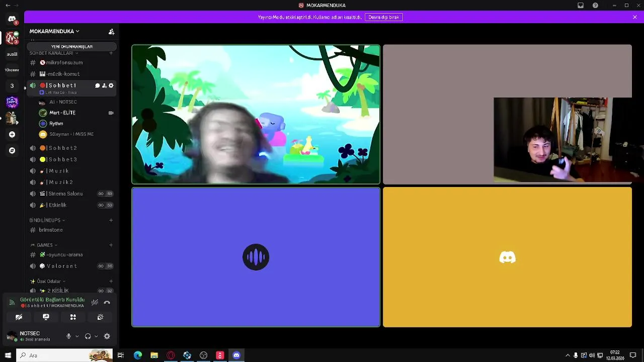The width and height of the screenshot is (644, 362).
Task: Mute microphone in user panel
Action: point(69,336)
